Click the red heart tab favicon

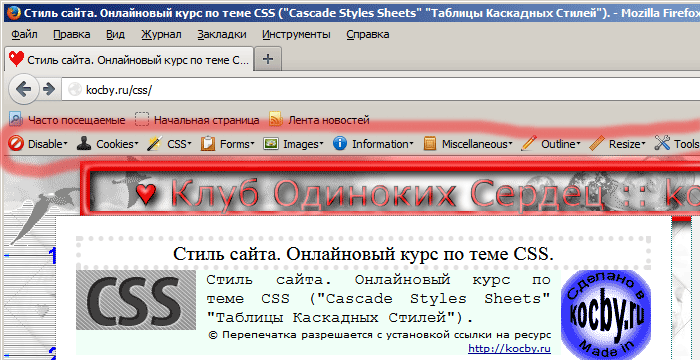click(x=17, y=59)
